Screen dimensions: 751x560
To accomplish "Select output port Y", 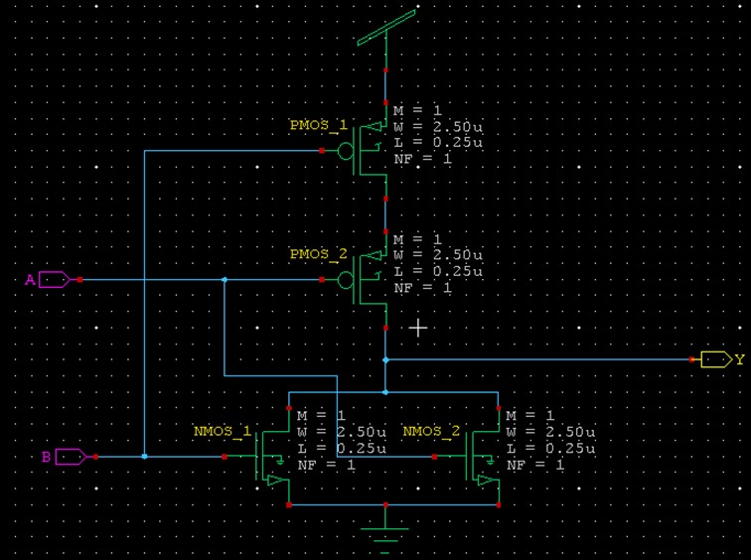I will [x=717, y=359].
